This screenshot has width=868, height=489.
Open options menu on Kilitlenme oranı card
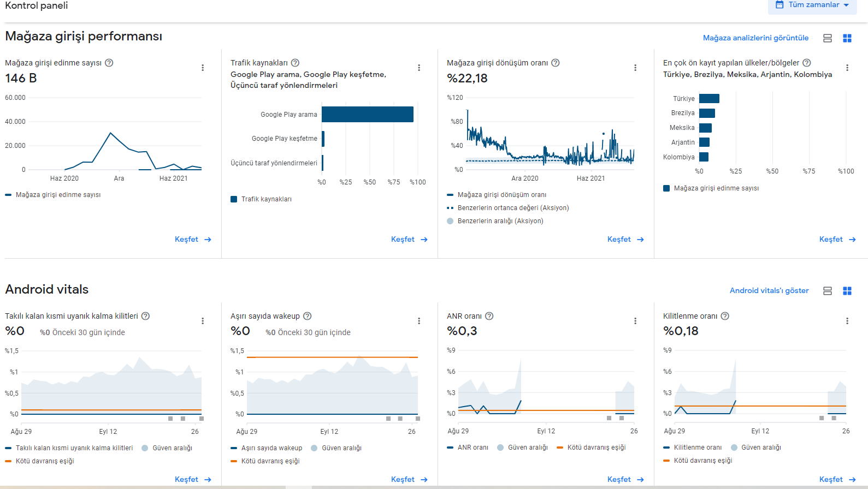tap(847, 321)
